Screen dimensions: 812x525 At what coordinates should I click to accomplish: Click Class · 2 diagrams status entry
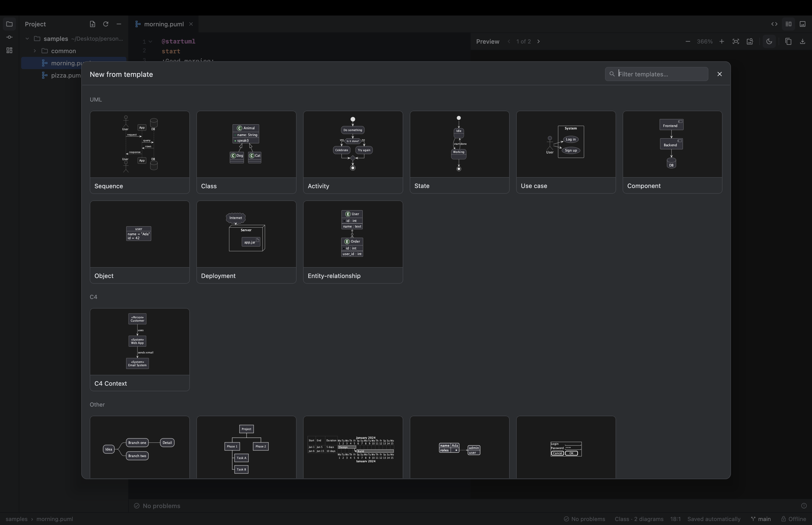(639, 519)
